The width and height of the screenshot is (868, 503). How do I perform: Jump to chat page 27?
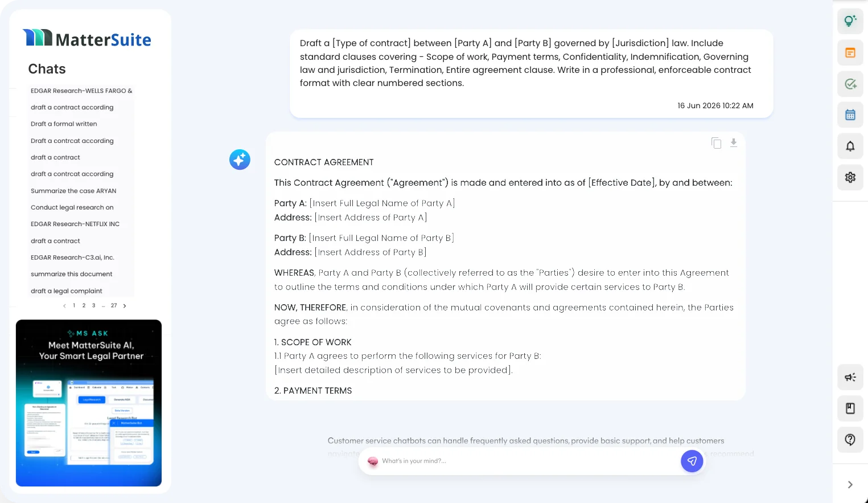pyautogui.click(x=114, y=306)
